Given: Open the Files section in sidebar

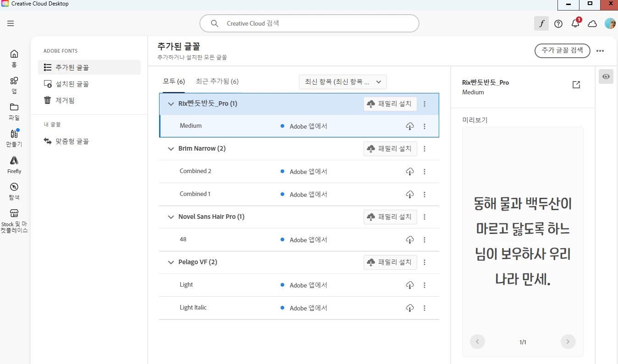Looking at the screenshot, I should (14, 112).
